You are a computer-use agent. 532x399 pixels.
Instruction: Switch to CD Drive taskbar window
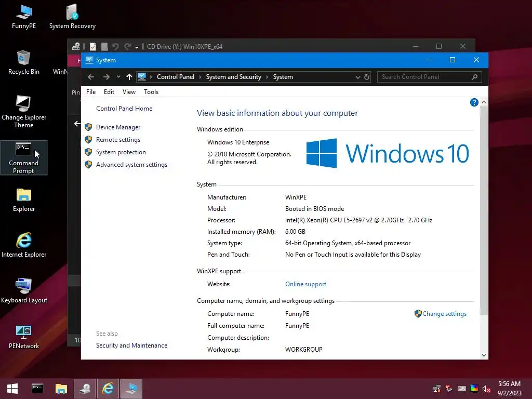click(x=85, y=389)
